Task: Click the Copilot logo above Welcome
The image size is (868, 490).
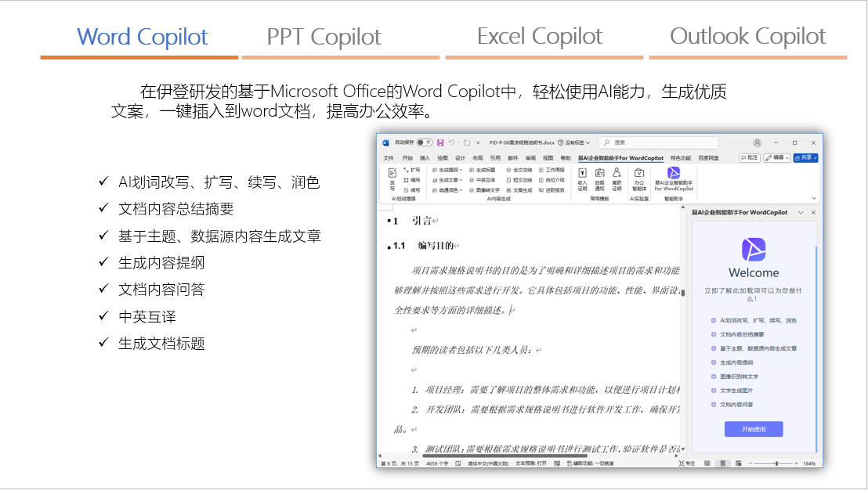Action: click(754, 250)
